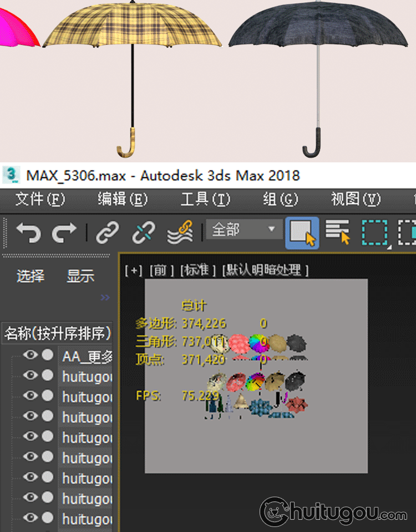The width and height of the screenshot is (416, 532).
Task: Open the 编辑(E) menu
Action: pyautogui.click(x=123, y=199)
